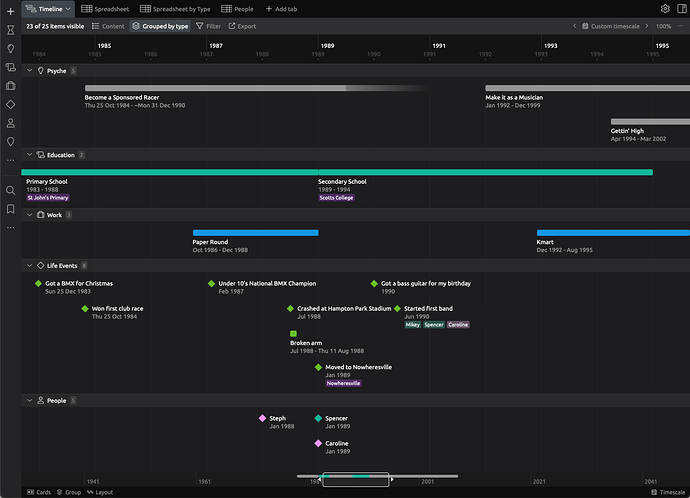Select the person icon in left sidebar
This screenshot has height=498, width=690.
(x=10, y=123)
